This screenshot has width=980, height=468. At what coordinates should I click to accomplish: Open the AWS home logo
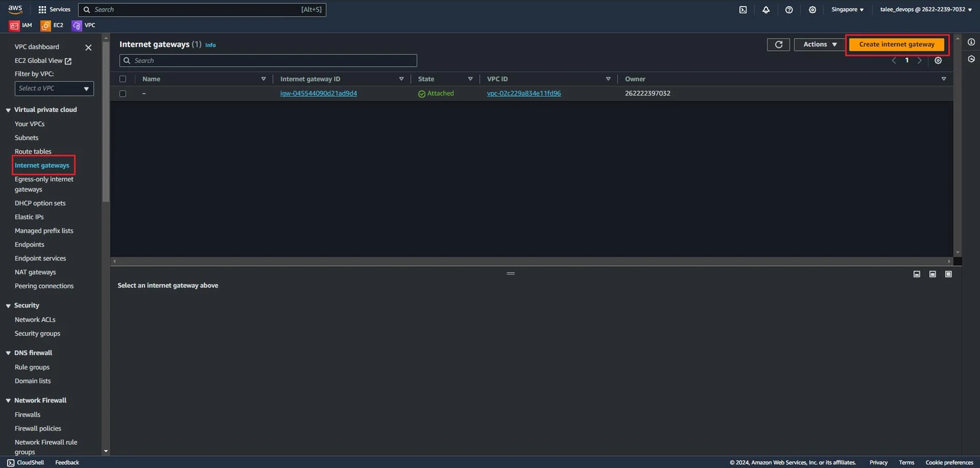pos(15,9)
